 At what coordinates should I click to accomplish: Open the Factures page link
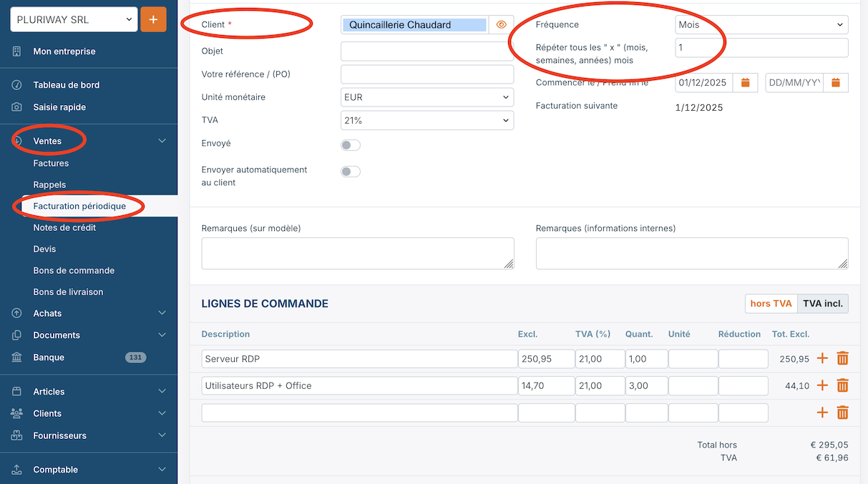[x=51, y=163]
